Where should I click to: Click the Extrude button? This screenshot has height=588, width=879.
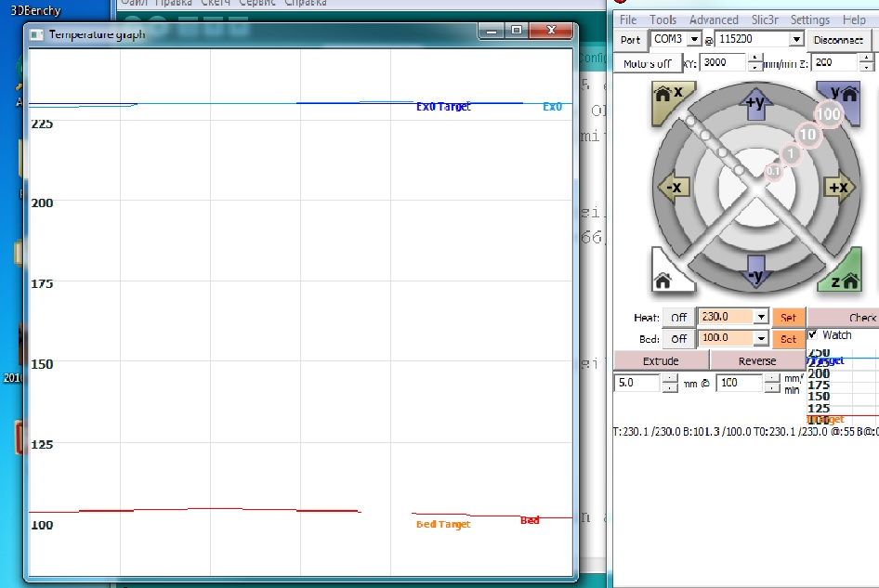tap(661, 360)
